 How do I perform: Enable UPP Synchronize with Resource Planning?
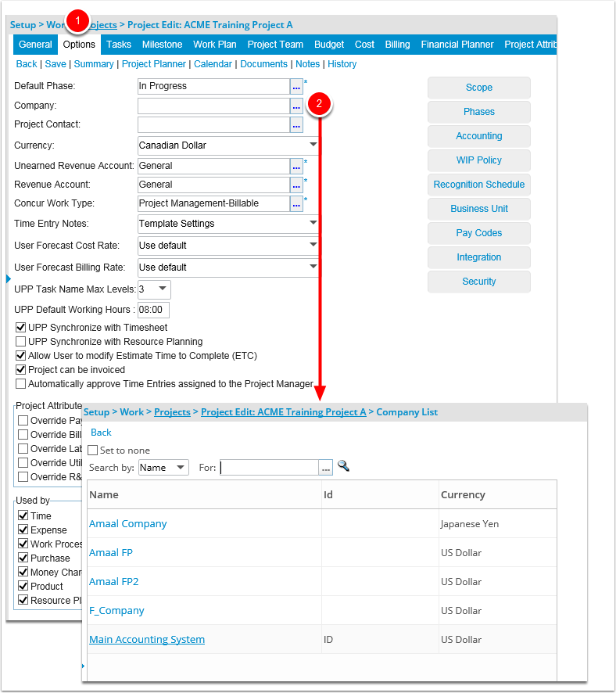point(20,342)
